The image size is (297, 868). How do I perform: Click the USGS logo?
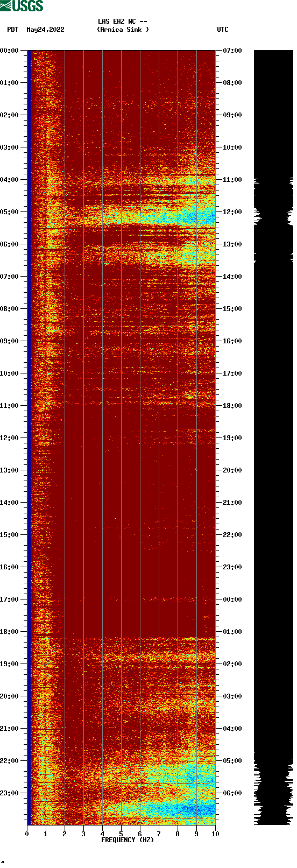22,6
